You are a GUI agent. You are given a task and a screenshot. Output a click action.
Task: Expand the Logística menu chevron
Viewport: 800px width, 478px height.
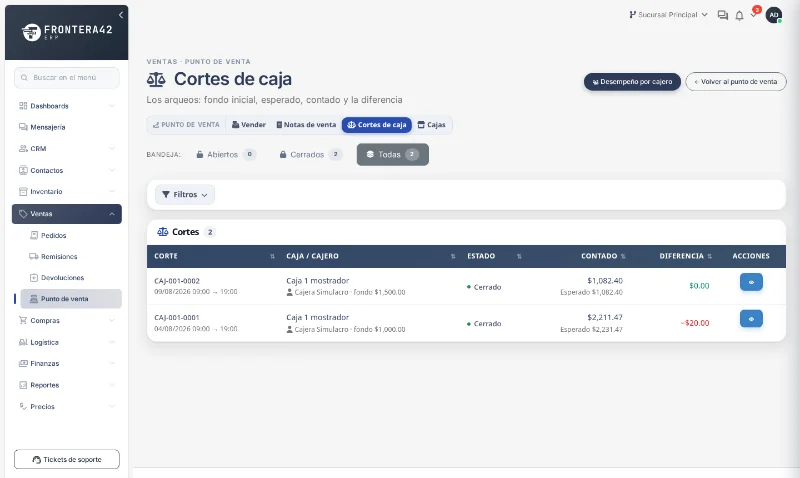point(112,342)
